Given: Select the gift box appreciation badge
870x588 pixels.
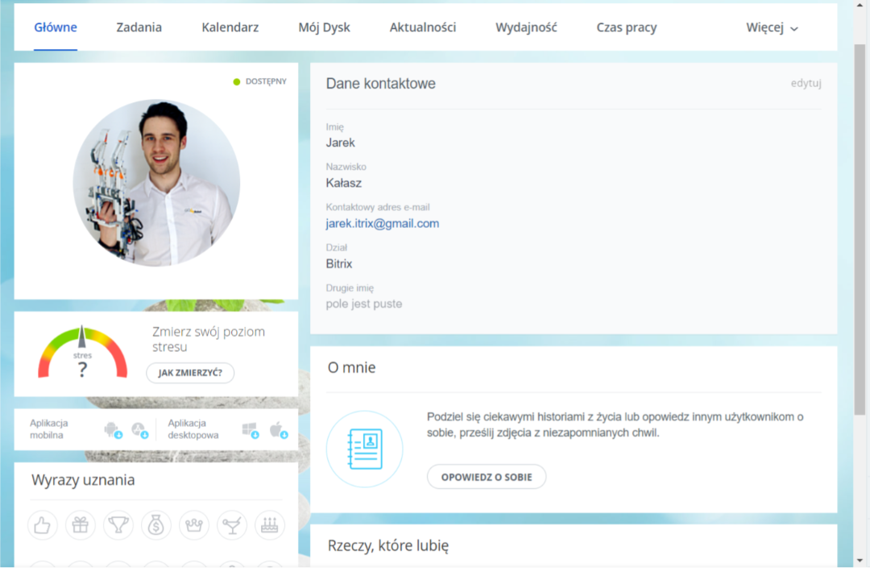Looking at the screenshot, I should coord(81,525).
